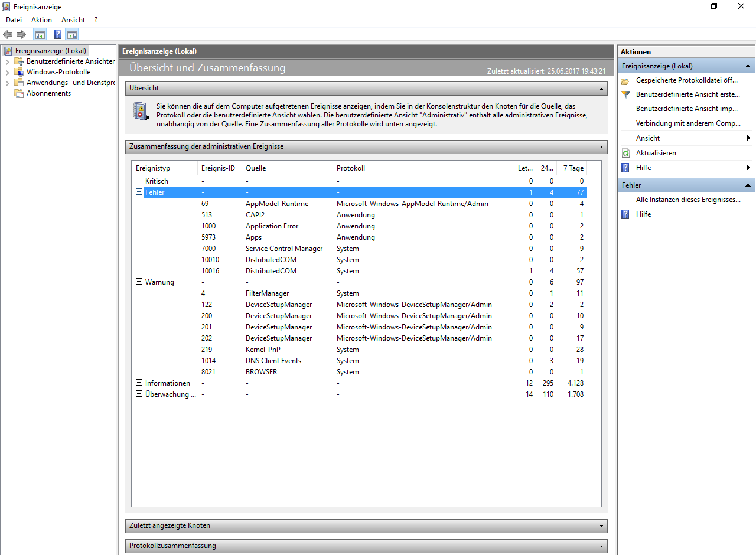Expand Benutzerdefinierte Ansichten tree node
Image resolution: width=756 pixels, height=555 pixels.
click(x=7, y=61)
